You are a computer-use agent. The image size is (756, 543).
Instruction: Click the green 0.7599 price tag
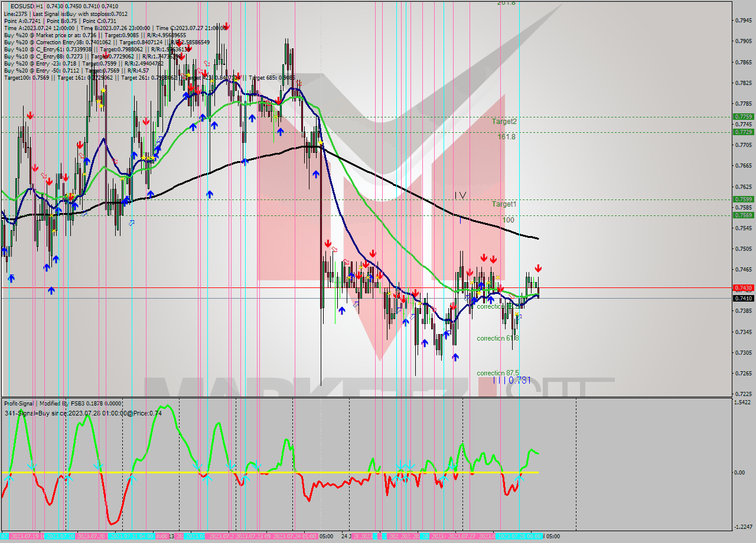[x=743, y=199]
